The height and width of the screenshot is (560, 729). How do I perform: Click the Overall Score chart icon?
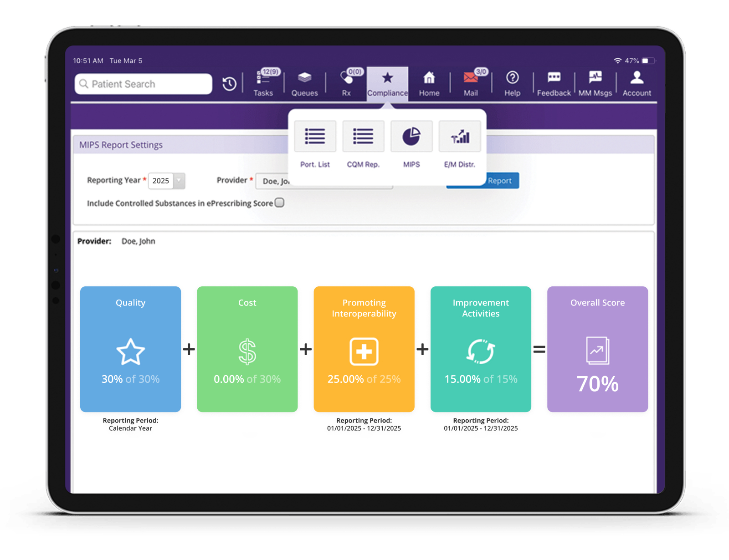[597, 350]
